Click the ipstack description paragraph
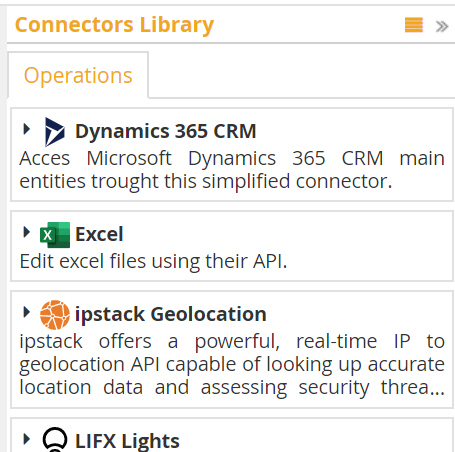 [x=232, y=364]
